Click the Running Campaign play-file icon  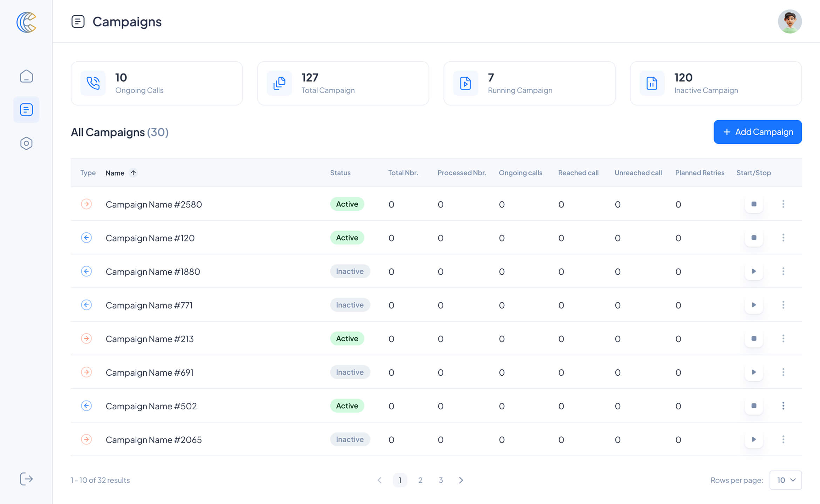click(x=465, y=83)
